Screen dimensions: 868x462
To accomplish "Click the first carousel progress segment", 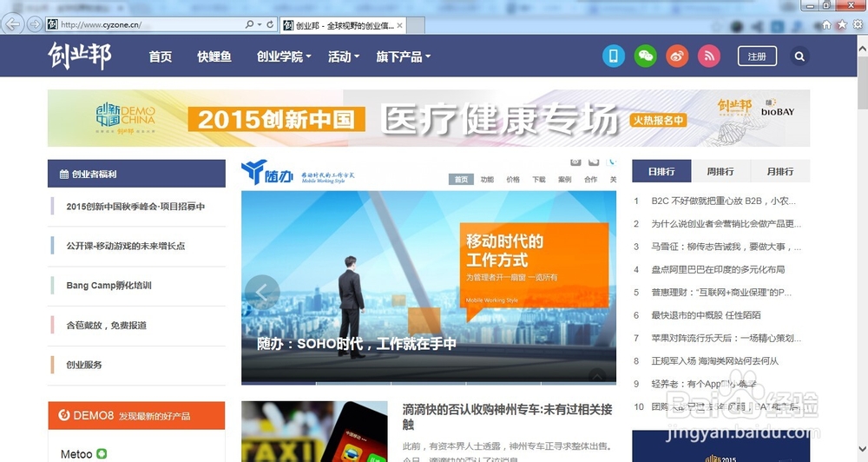I will pyautogui.click(x=279, y=383).
